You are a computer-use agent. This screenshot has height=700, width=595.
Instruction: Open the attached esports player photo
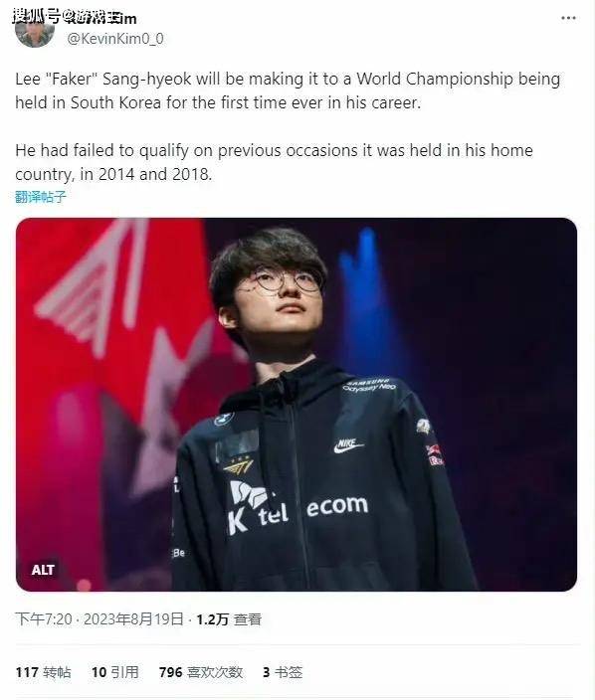(x=297, y=405)
